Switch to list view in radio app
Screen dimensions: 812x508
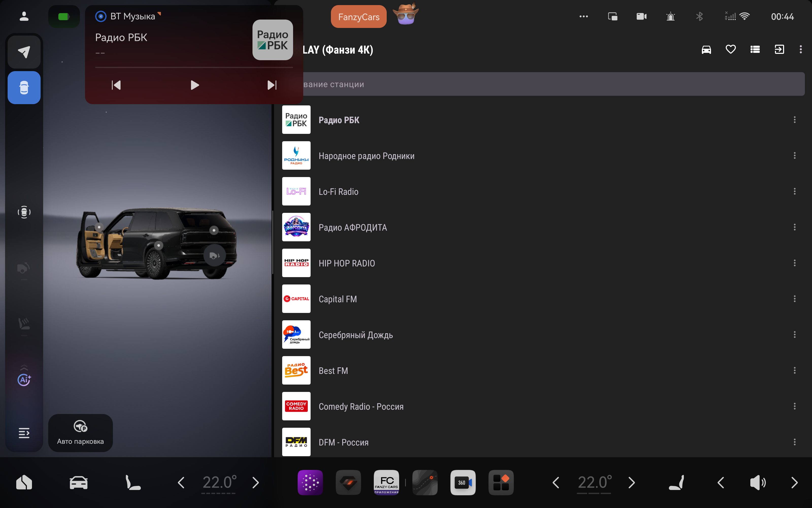755,50
